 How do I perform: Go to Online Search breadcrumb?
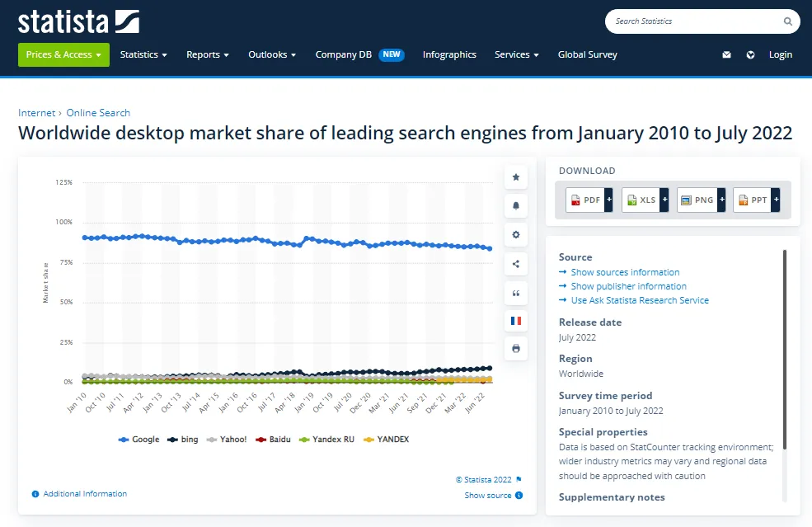click(98, 113)
